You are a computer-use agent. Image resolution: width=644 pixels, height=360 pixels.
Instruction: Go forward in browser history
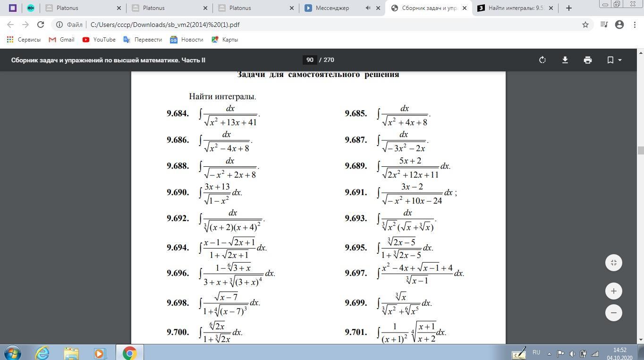25,25
